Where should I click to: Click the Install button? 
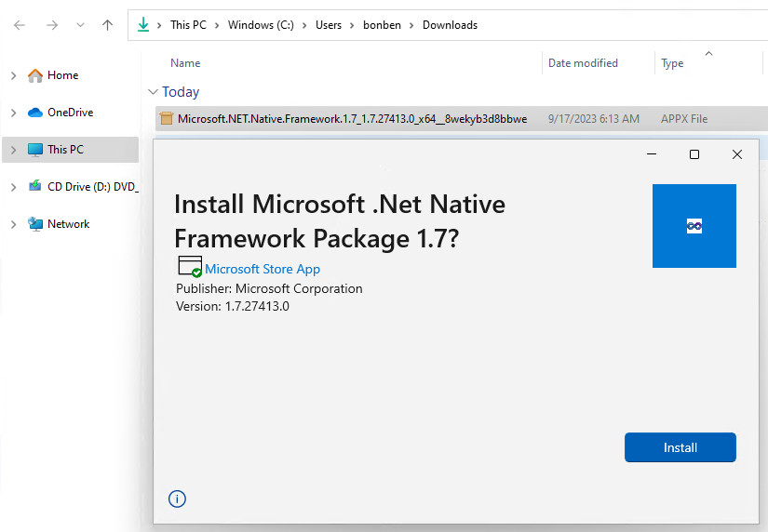[680, 447]
